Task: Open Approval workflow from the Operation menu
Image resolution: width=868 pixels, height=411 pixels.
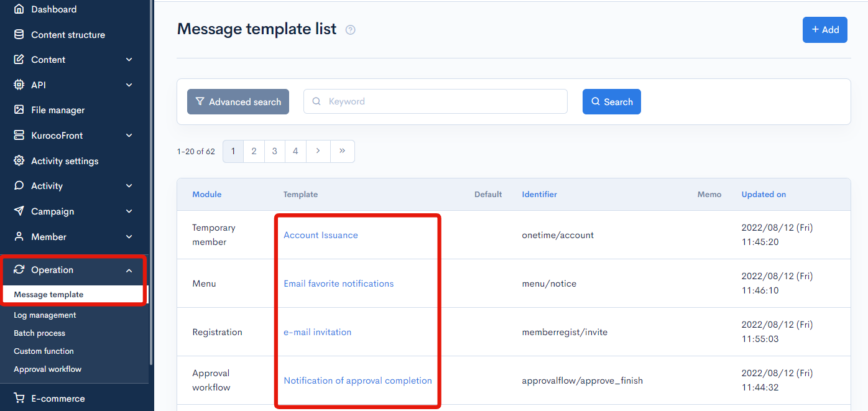Action: (47, 369)
